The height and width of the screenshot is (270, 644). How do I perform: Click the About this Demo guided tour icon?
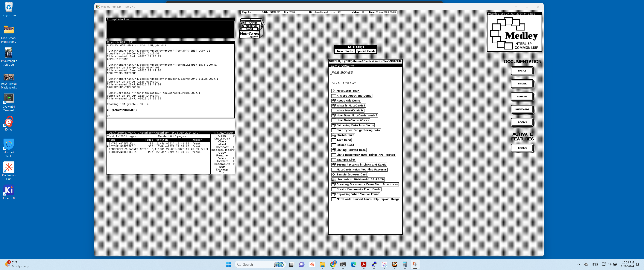pyautogui.click(x=333, y=101)
